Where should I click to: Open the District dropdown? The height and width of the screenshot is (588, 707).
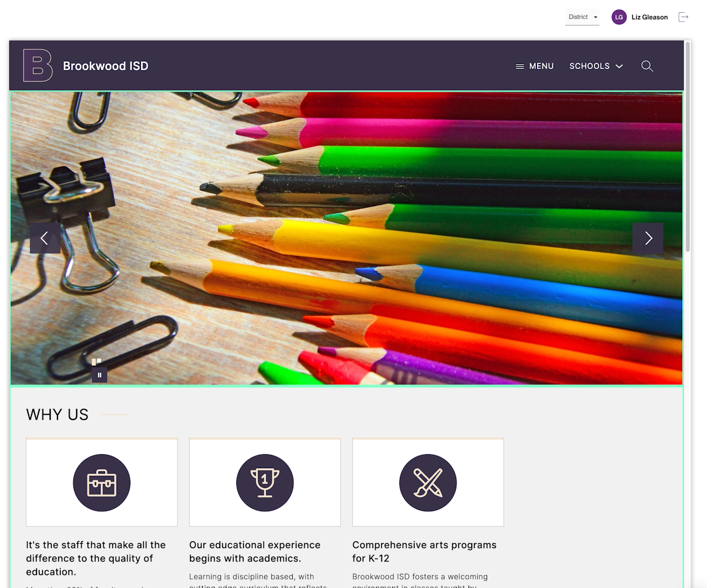[582, 17]
